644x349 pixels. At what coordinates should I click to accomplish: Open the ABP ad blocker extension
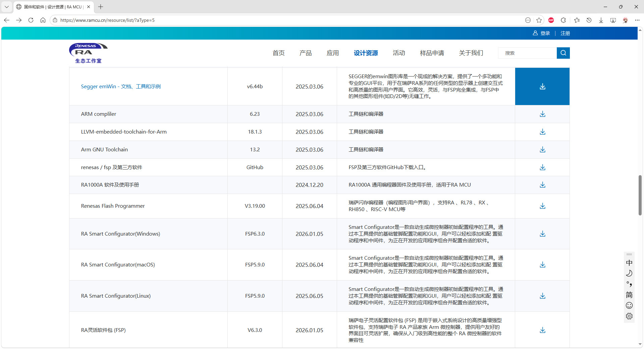[x=551, y=20]
